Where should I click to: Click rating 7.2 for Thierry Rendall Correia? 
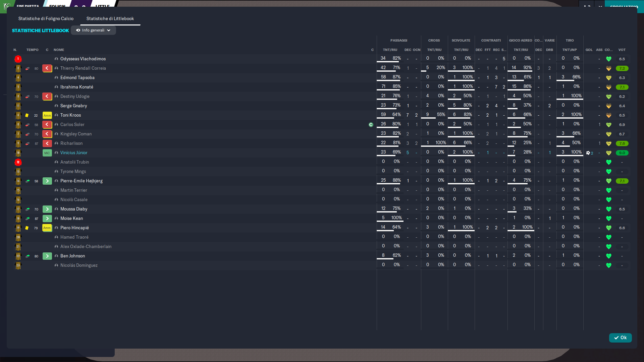point(622,68)
